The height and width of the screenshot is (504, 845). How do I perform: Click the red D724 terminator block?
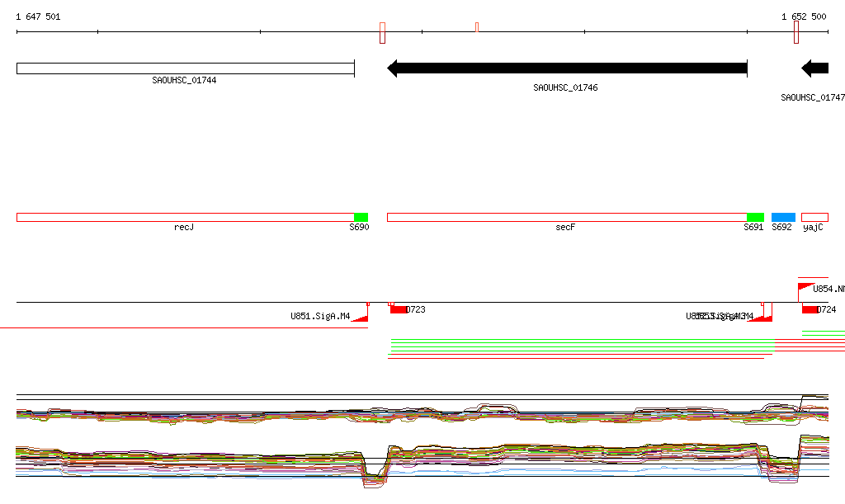810,309
